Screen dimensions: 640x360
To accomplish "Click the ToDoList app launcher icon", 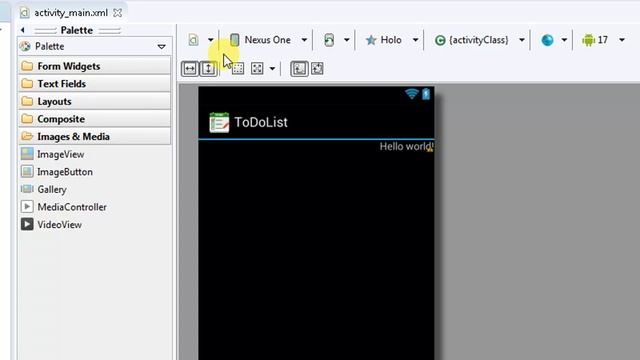I will click(x=219, y=122).
